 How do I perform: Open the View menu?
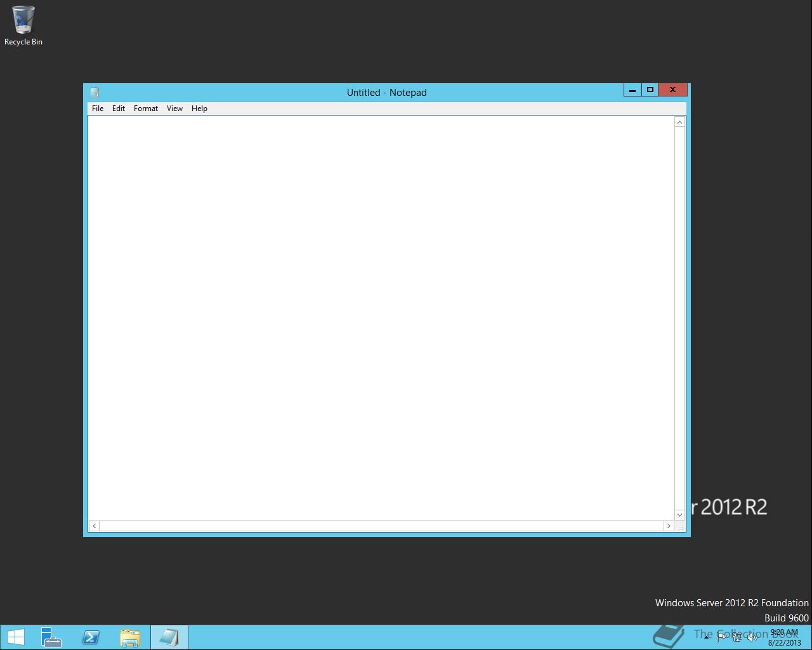pos(174,109)
